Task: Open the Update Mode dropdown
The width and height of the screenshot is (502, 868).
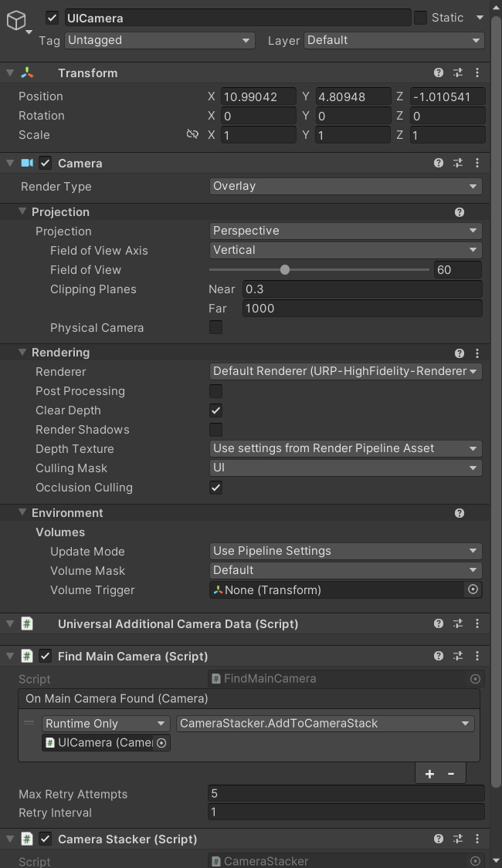Action: coord(346,551)
